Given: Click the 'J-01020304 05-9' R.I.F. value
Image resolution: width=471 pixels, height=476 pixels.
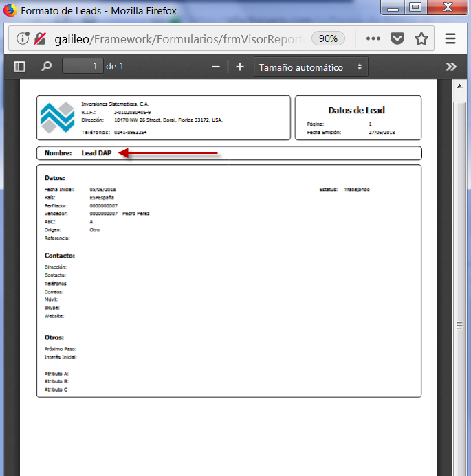Looking at the screenshot, I should 132,113.
